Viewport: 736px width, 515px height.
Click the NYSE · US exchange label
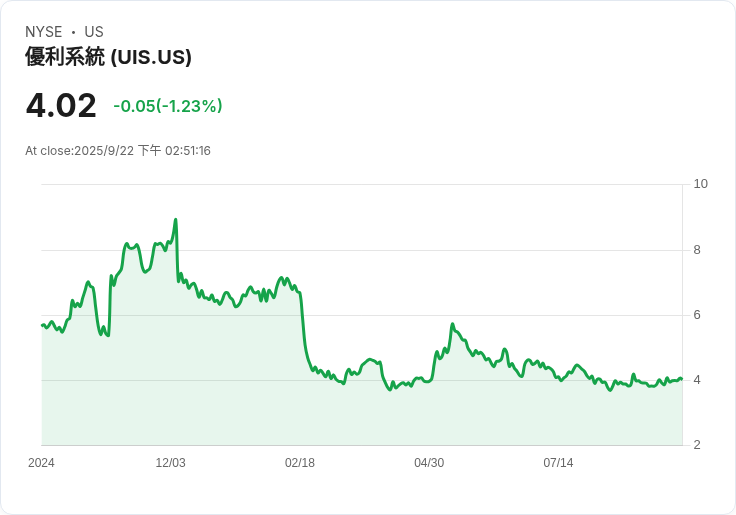pyautogui.click(x=64, y=32)
